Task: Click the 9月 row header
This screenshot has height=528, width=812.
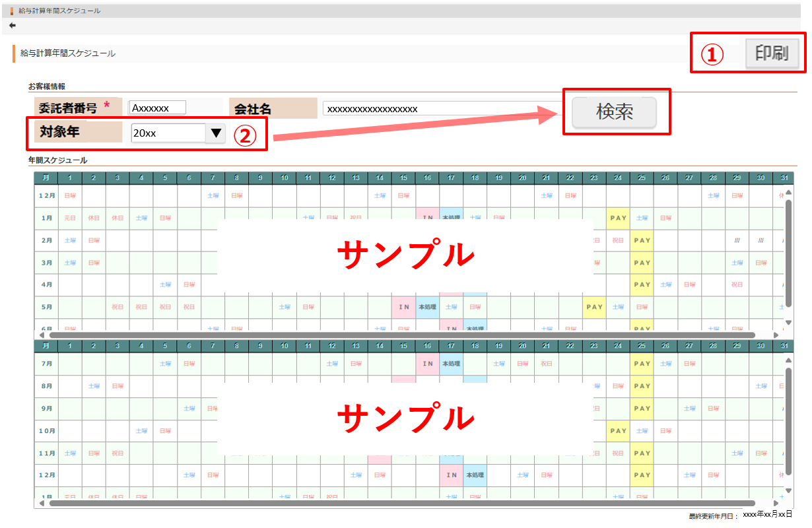Action: pyautogui.click(x=46, y=409)
